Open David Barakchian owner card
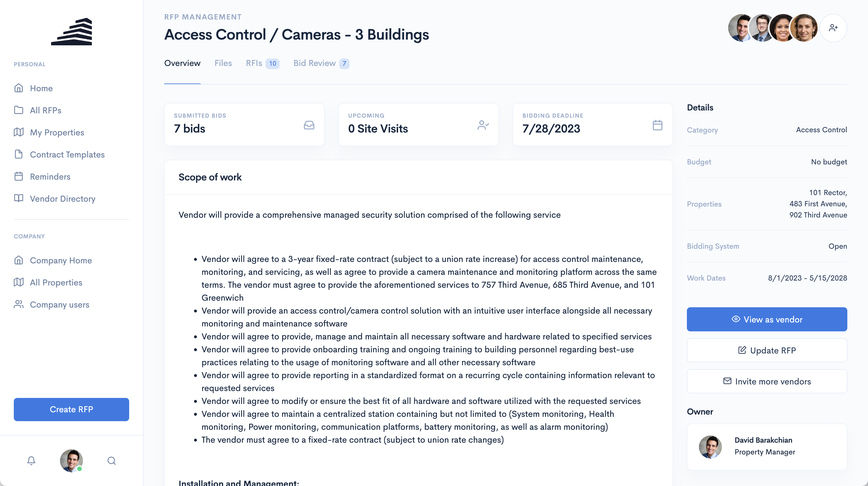868x486 pixels. coord(767,446)
